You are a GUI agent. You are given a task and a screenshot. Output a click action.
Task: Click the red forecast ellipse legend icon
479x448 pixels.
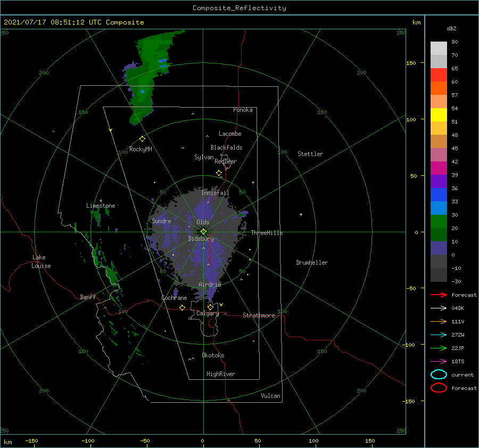(439, 388)
